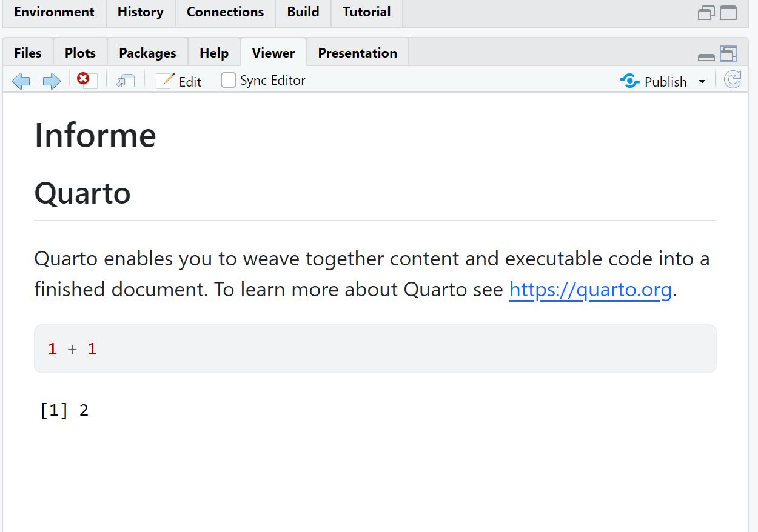This screenshot has width=758, height=532.
Task: Click the 1 + 1 code block
Action: [x=375, y=349]
